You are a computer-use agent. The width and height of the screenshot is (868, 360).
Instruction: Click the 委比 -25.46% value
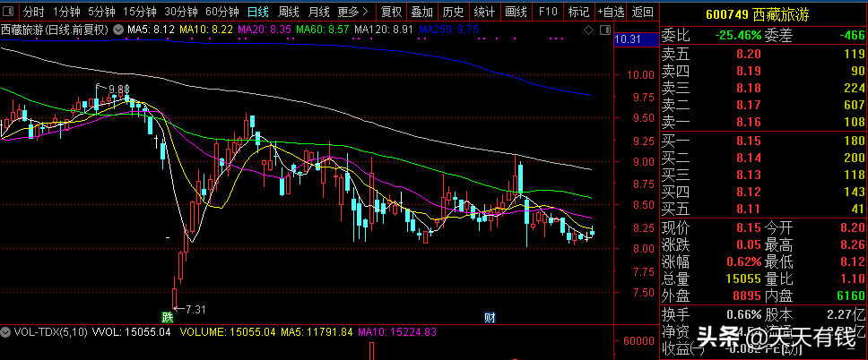tap(738, 37)
